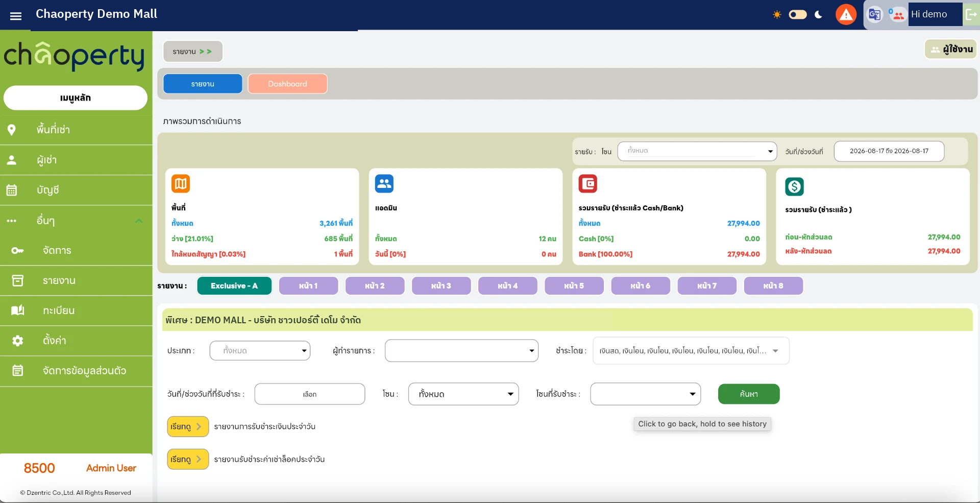This screenshot has height=503, width=980.
Task: Click เรียกดู for รายงานรับชำระค่าเช่าล็อคประจำวัน
Action: pyautogui.click(x=188, y=460)
